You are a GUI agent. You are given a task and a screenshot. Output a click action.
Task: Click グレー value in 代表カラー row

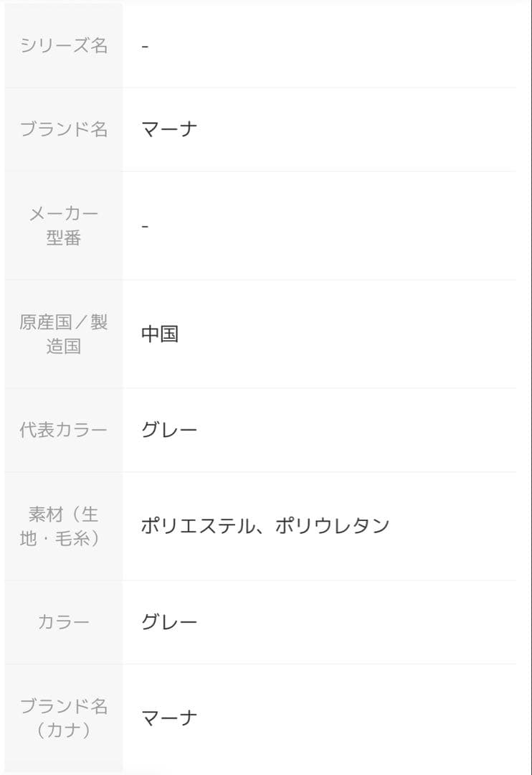[168, 431]
